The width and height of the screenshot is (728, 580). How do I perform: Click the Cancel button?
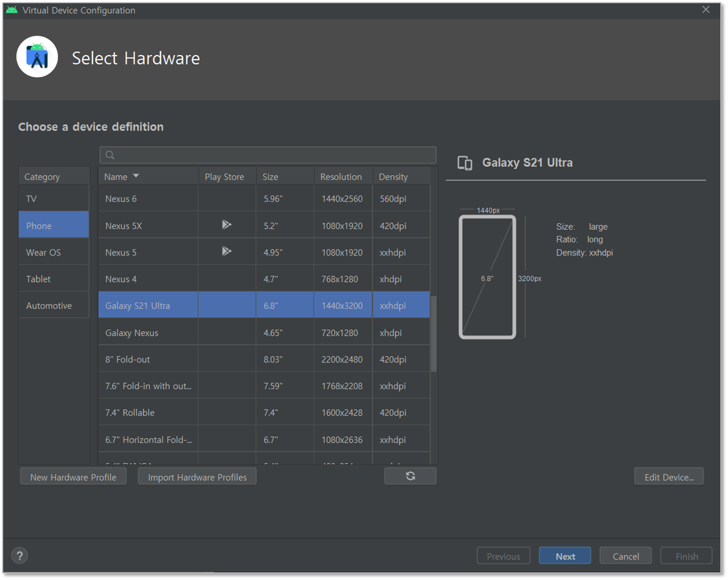626,556
